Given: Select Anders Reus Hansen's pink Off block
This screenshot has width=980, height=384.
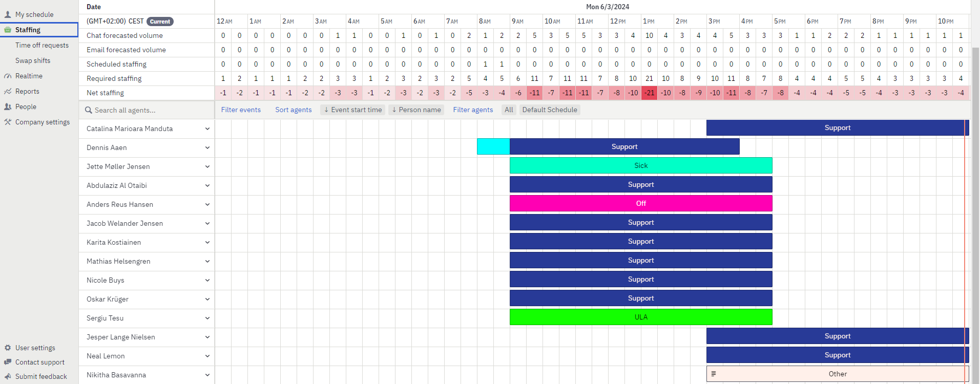Looking at the screenshot, I should [x=640, y=204].
